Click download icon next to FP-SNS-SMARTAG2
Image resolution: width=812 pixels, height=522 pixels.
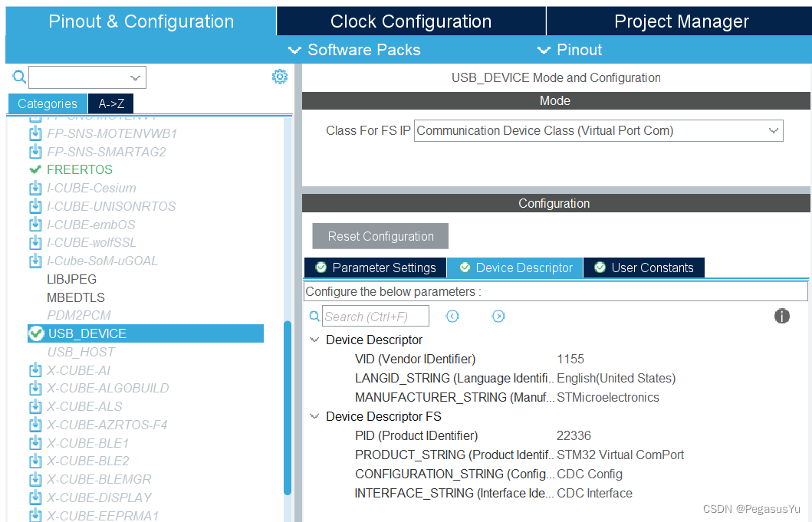(35, 152)
